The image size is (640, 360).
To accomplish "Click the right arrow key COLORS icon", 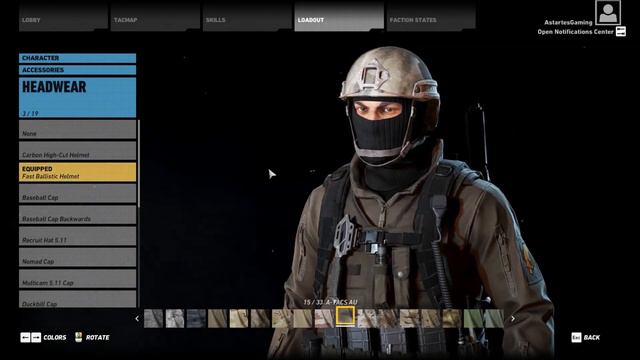I will pos(36,338).
